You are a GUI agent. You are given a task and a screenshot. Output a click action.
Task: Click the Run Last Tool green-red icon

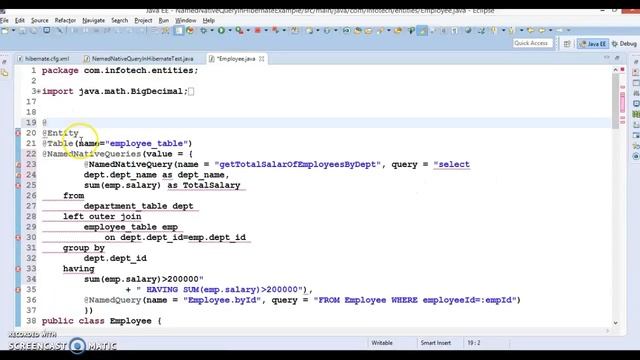(239, 31)
